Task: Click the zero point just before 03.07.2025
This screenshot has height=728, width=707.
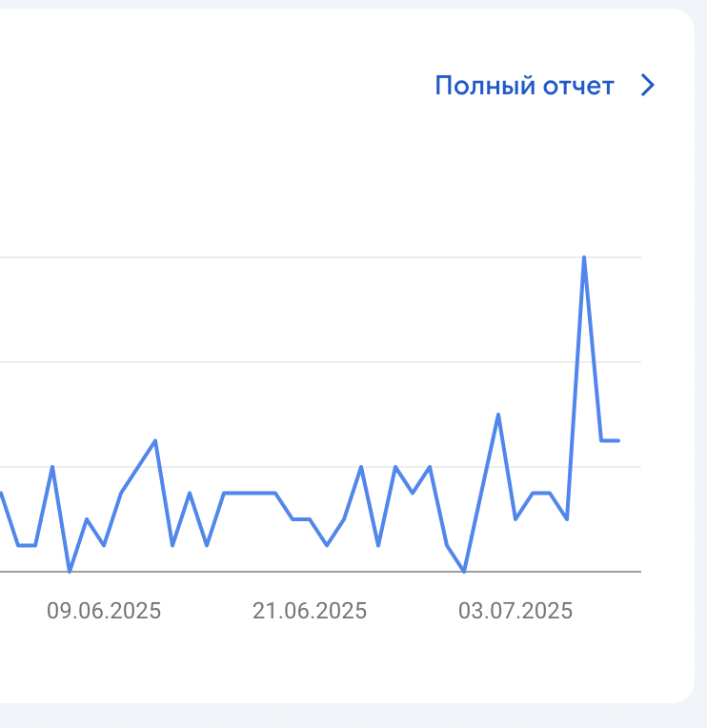Action: [x=464, y=571]
